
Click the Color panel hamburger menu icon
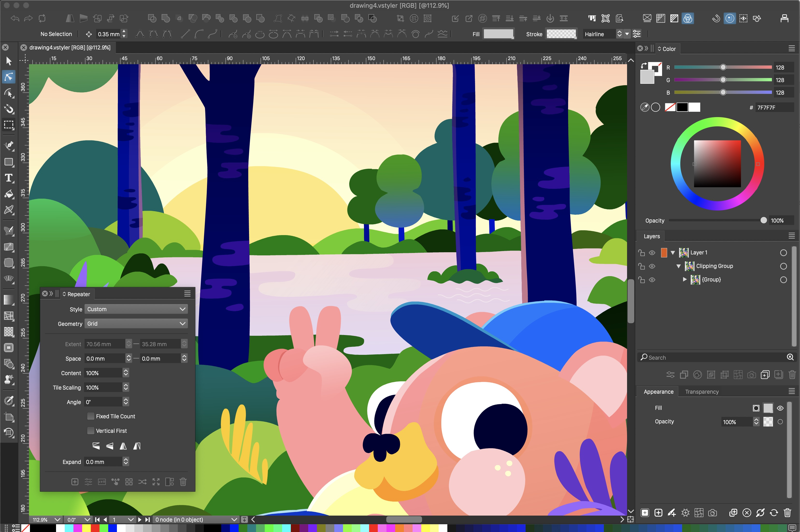792,49
